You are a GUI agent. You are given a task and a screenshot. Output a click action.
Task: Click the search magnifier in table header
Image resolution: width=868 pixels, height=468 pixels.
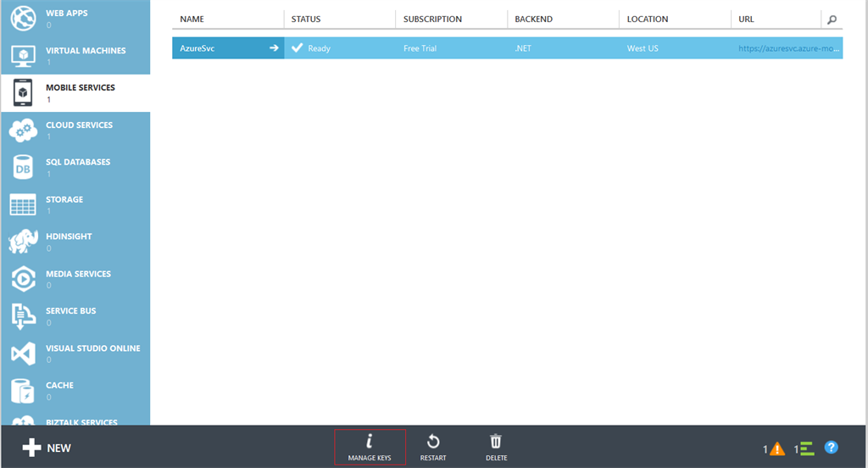coord(832,19)
